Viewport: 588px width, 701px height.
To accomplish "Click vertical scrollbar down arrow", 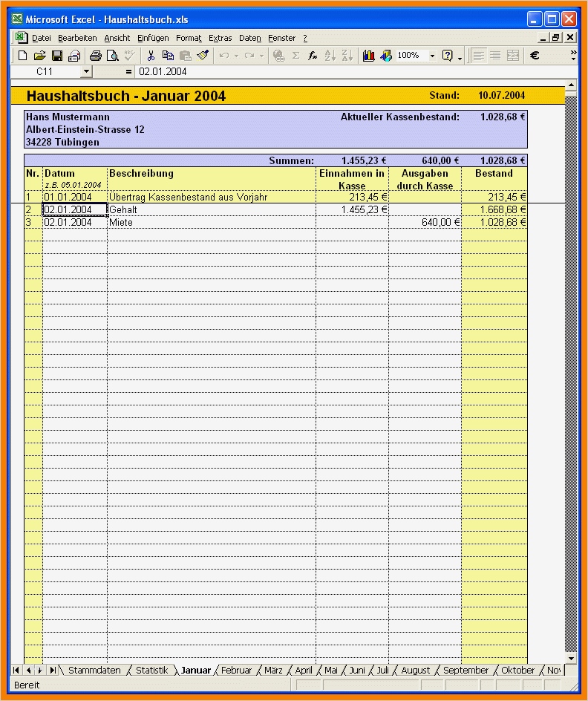I will [x=571, y=659].
